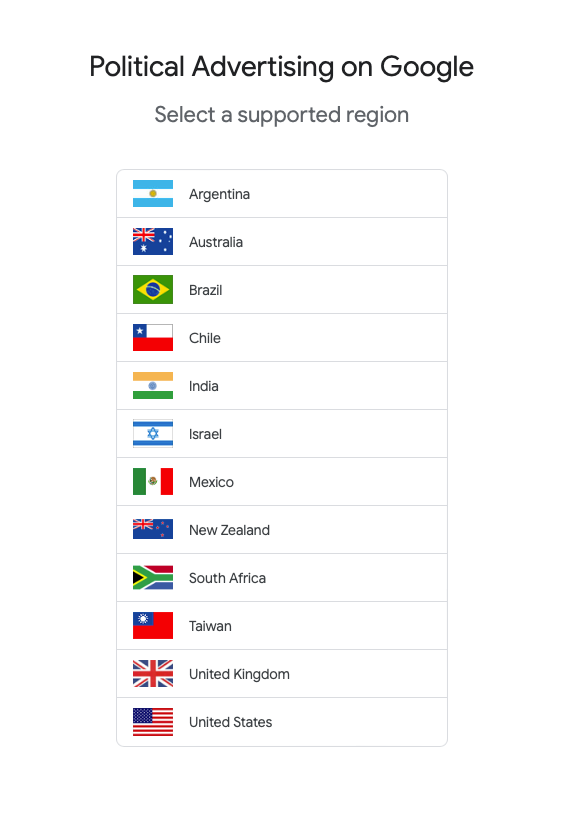The height and width of the screenshot is (819, 585).
Task: Click the South Africa flag icon
Action: point(153,578)
